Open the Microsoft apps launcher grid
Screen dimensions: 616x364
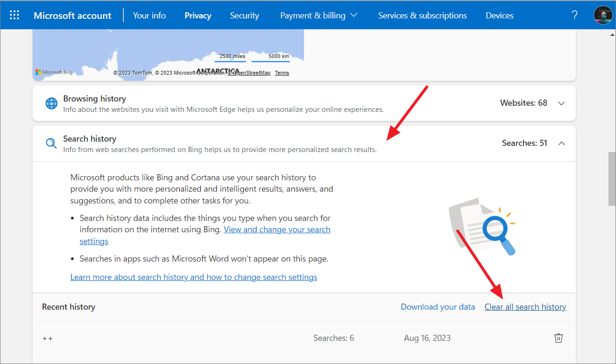click(15, 15)
